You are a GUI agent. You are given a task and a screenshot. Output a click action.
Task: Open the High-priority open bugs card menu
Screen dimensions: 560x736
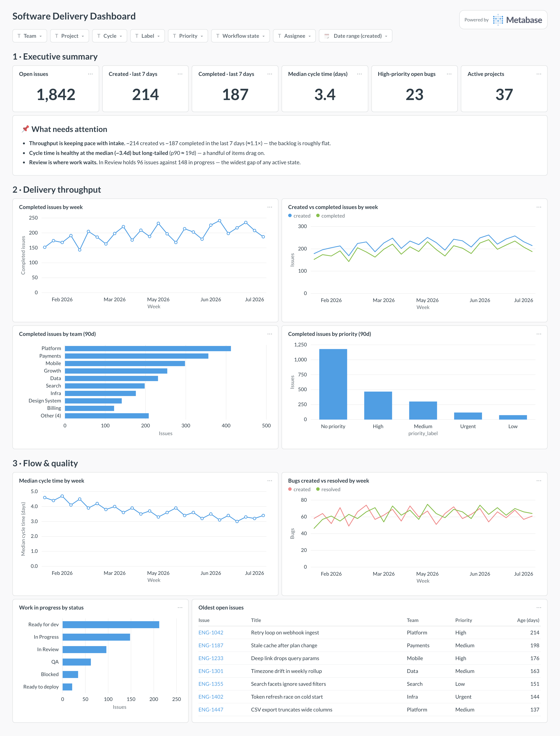point(449,74)
